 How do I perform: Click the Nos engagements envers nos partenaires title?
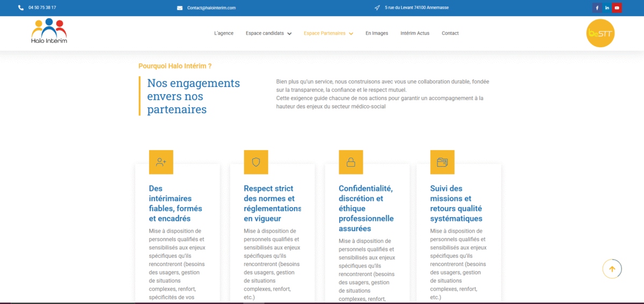[x=194, y=97]
